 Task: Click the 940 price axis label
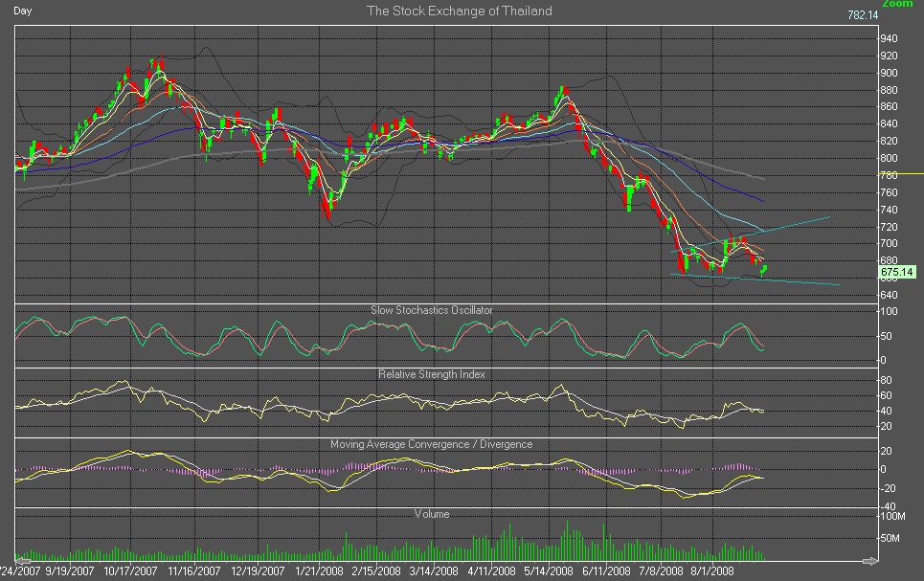(889, 39)
